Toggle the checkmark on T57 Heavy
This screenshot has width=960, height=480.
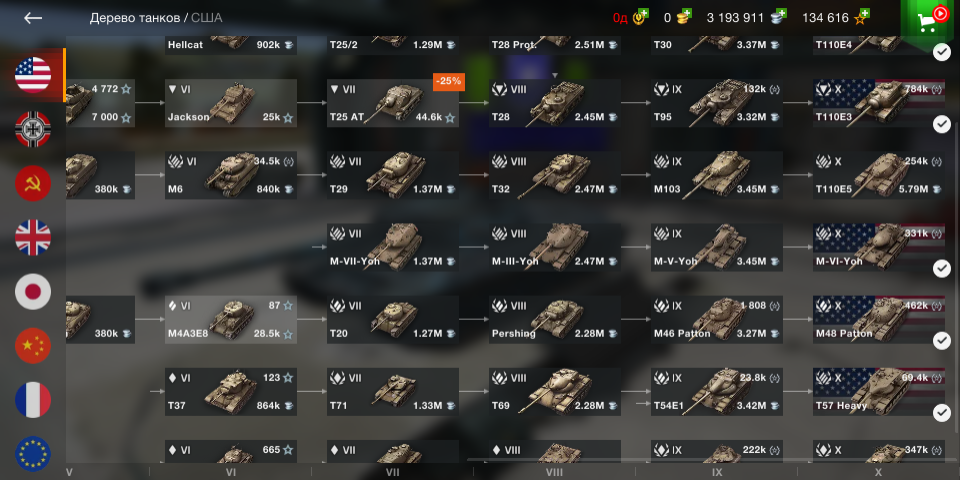(942, 413)
